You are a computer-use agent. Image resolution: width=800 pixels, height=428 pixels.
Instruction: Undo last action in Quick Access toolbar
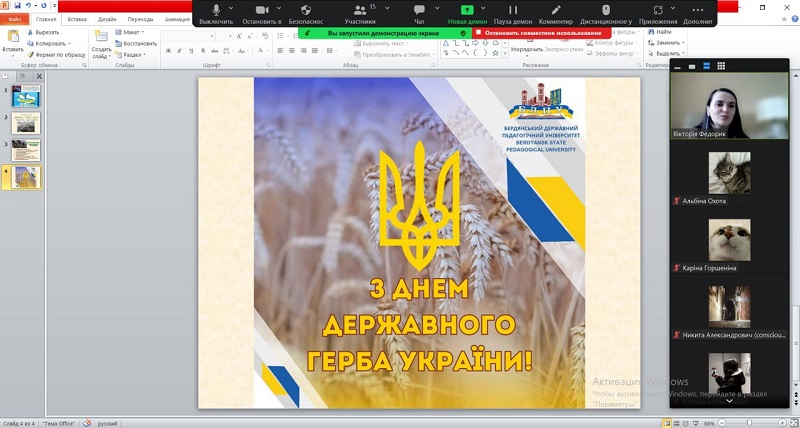(x=28, y=6)
